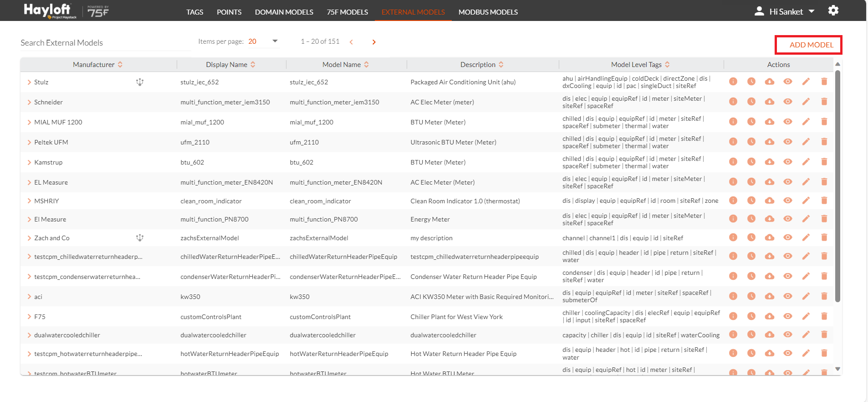The image size is (868, 402).
Task: Edit pencil for Zach and Co row
Action: point(806,237)
